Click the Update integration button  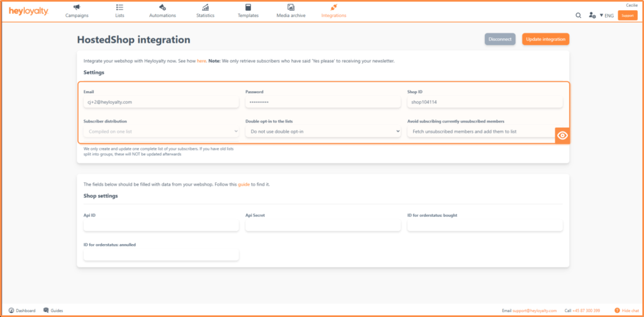click(x=545, y=39)
